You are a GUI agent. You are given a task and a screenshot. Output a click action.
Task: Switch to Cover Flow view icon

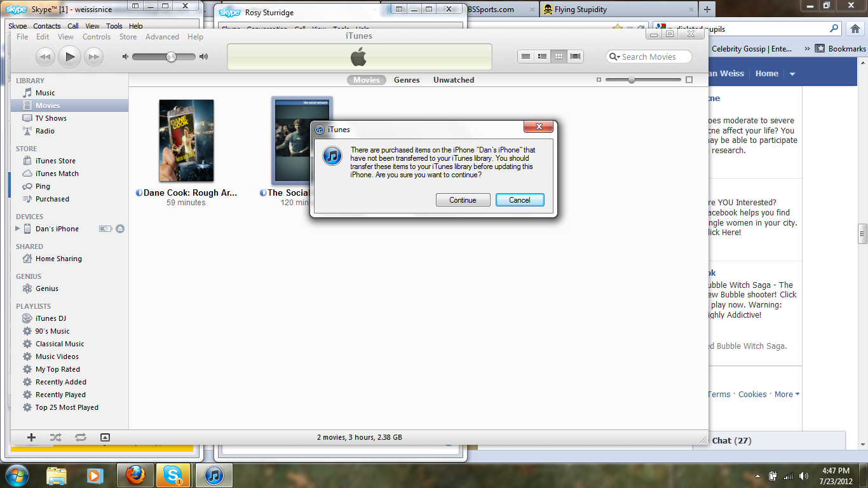[575, 57]
